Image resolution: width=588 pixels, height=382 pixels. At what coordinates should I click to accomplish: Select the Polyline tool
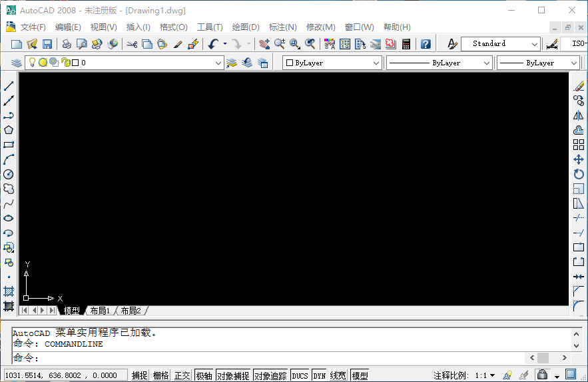pos(9,115)
